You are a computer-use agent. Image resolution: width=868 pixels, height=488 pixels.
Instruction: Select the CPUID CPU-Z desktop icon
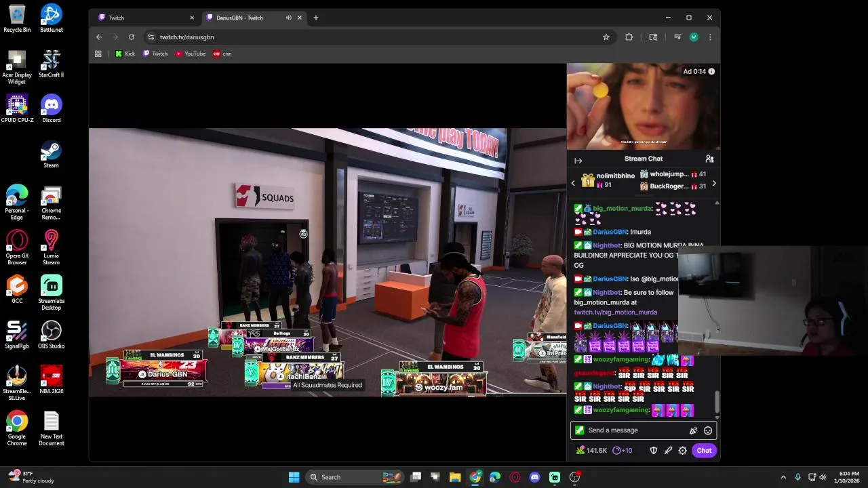point(17,109)
